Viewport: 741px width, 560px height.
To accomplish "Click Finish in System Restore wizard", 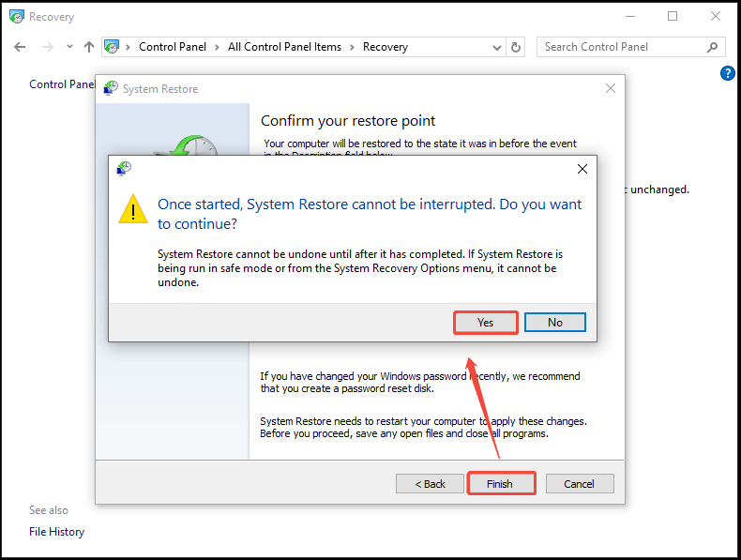I will click(x=501, y=483).
